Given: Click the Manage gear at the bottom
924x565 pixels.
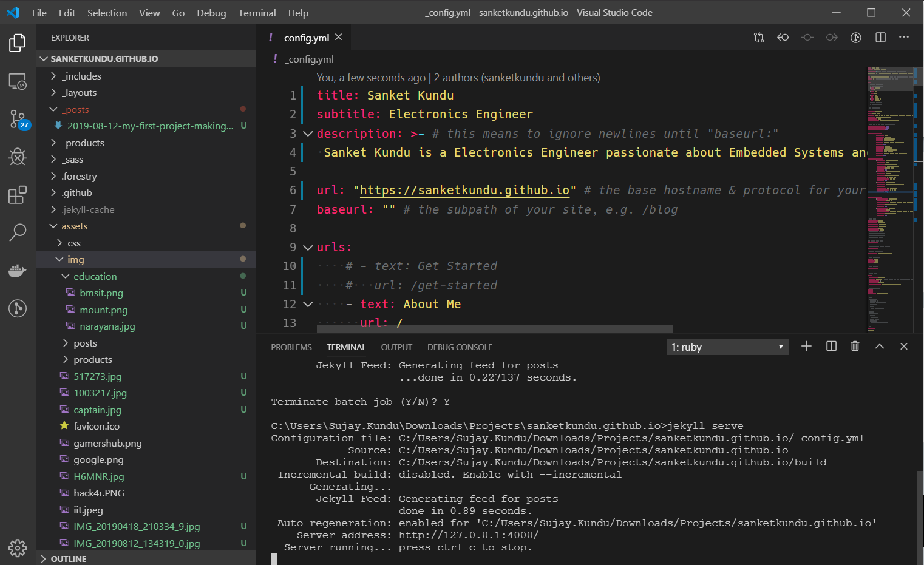Looking at the screenshot, I should click(x=18, y=548).
